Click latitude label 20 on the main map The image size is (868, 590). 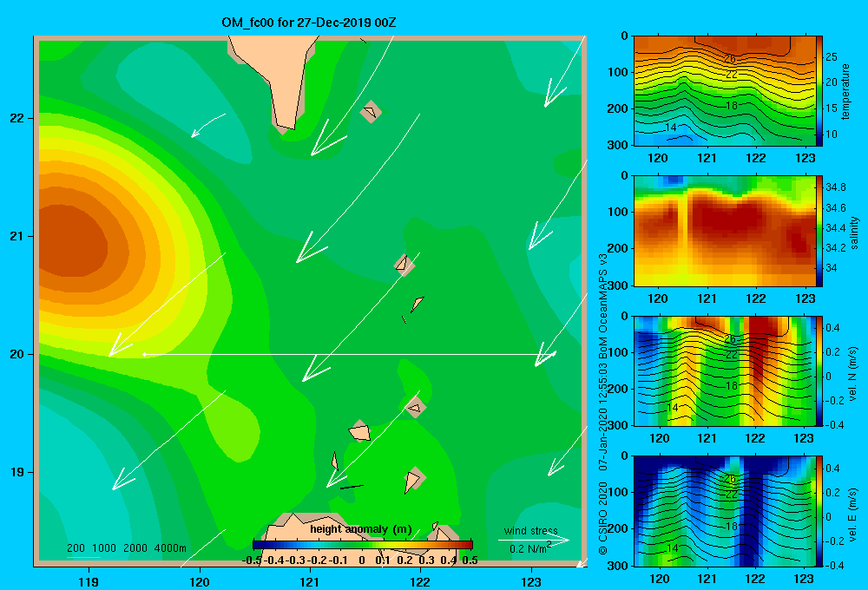(17, 354)
